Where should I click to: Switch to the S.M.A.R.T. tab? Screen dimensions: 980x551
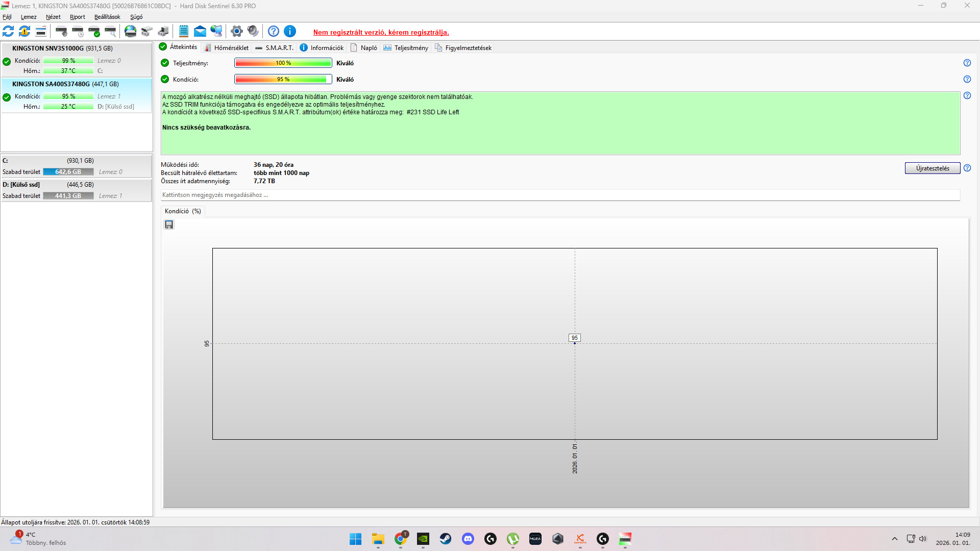click(x=275, y=48)
